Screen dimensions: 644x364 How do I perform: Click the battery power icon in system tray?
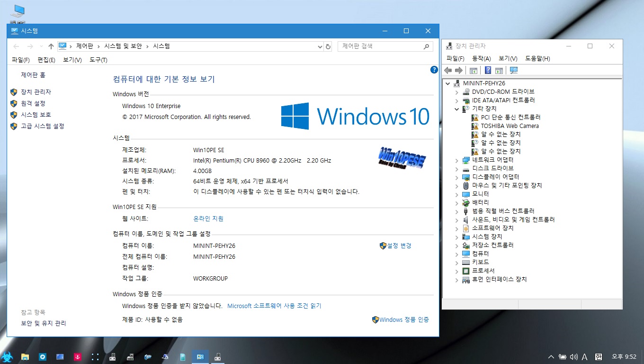tap(563, 357)
